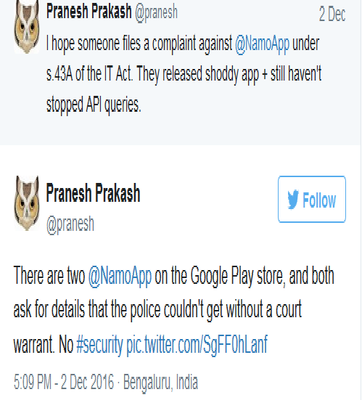Open the 5:09 PM - 2 Dec 2016 timestamp

pos(64,382)
